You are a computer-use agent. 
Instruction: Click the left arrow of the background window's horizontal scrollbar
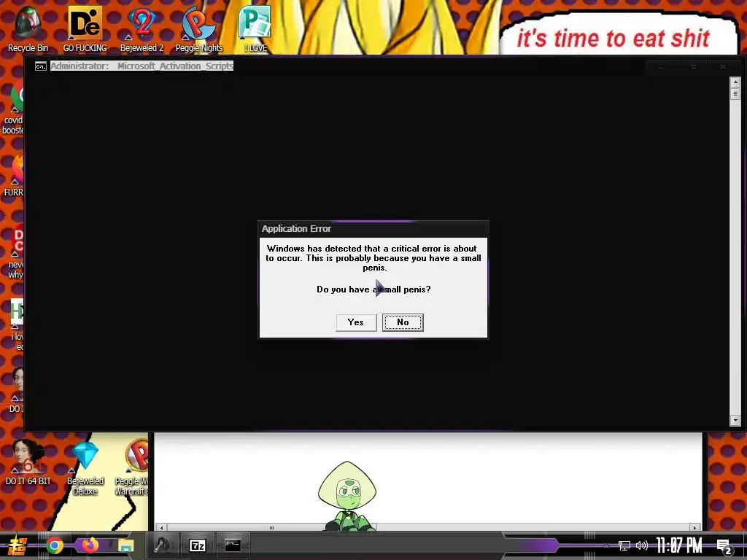click(161, 528)
